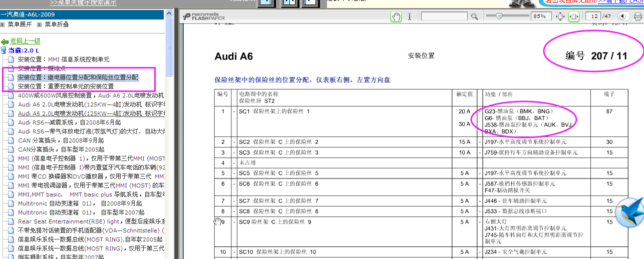
Task: Click the 15 A rating in row 2
Action: [464, 142]
